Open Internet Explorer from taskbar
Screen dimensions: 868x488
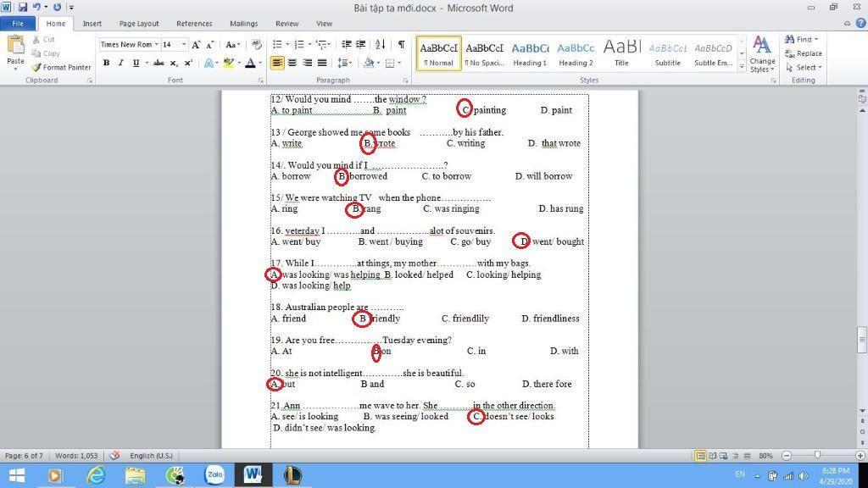point(97,474)
